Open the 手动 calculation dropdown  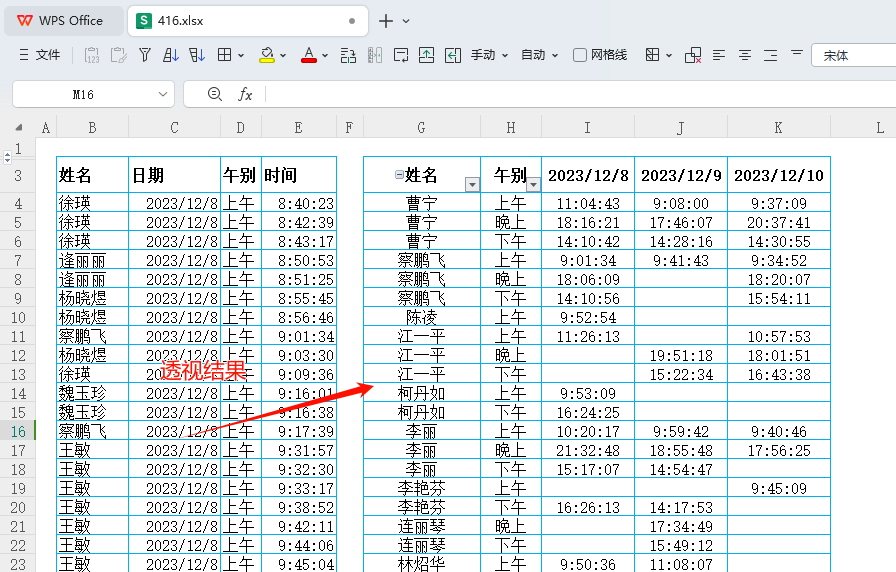(489, 55)
